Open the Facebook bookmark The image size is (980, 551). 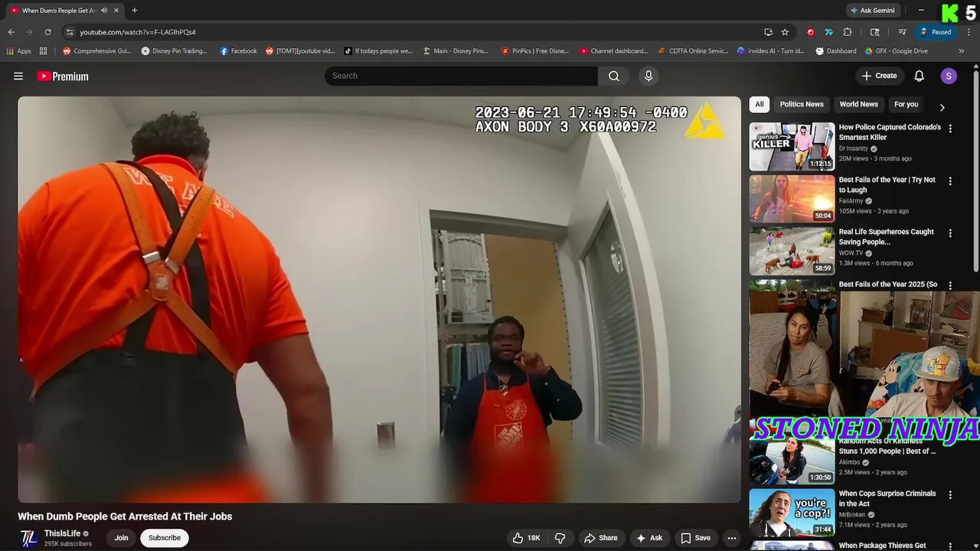(x=238, y=51)
